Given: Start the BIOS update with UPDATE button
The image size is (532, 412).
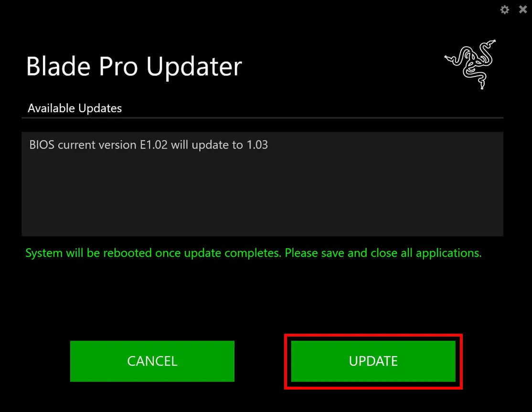Looking at the screenshot, I should click(373, 361).
